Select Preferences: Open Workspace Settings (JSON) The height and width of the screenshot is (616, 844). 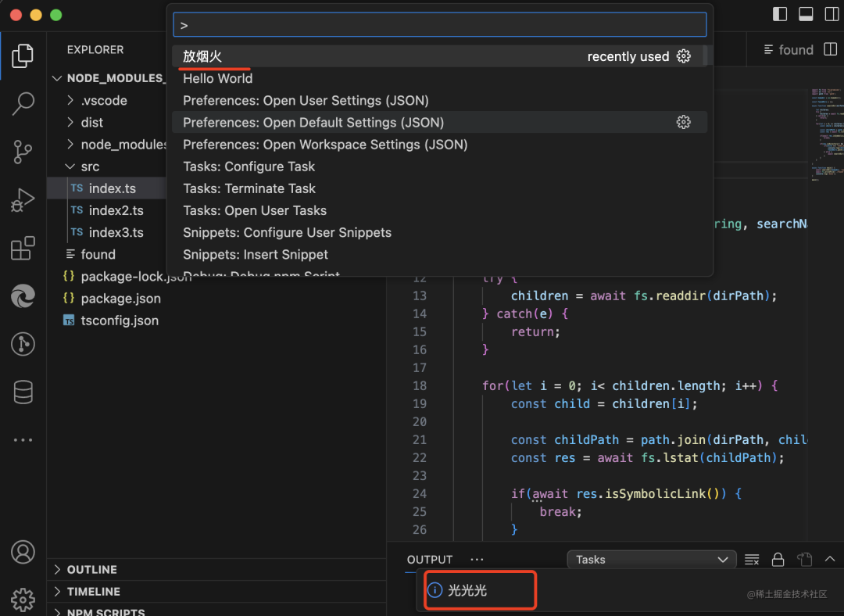pos(438,145)
